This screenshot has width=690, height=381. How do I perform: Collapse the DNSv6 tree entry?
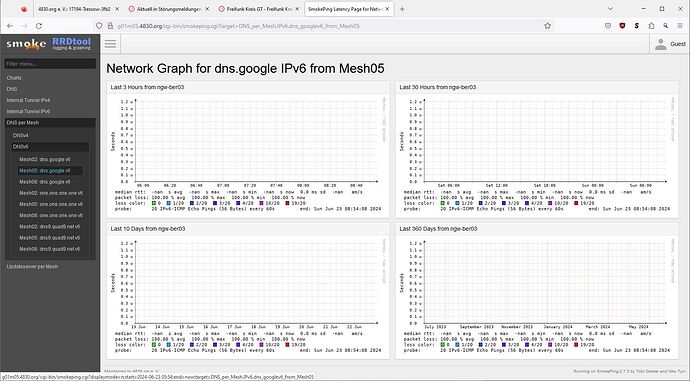(x=50, y=147)
